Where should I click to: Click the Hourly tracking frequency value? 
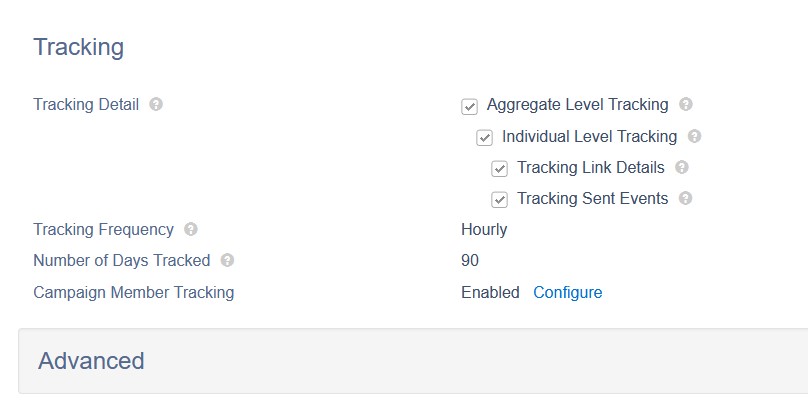click(x=484, y=229)
